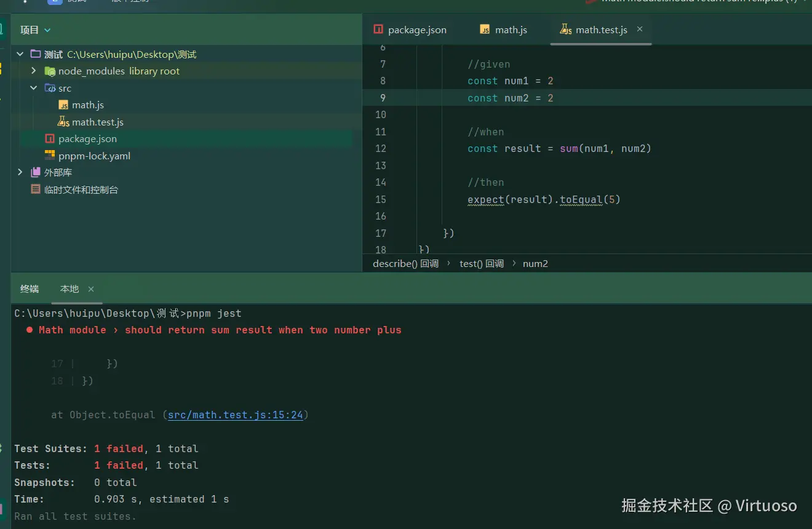Click the package.json npm icon in tree
The width and height of the screenshot is (812, 529).
coord(50,139)
